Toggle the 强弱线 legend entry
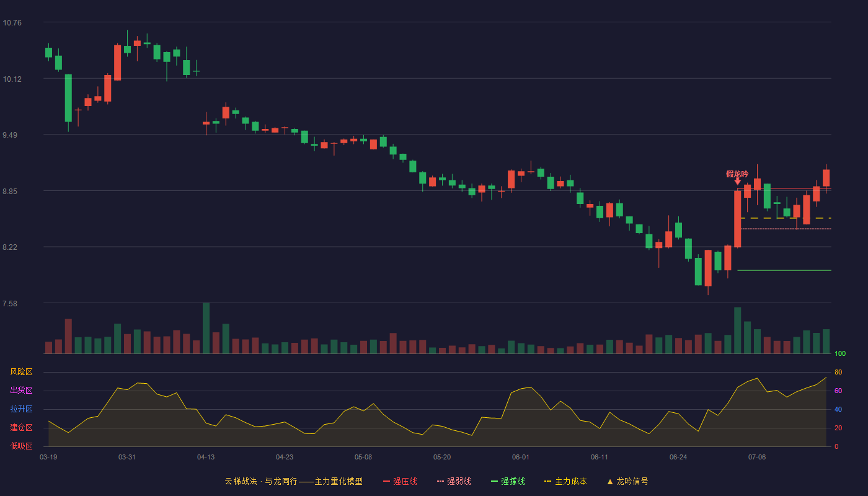Screen dimensions: 868x496 [454, 481]
